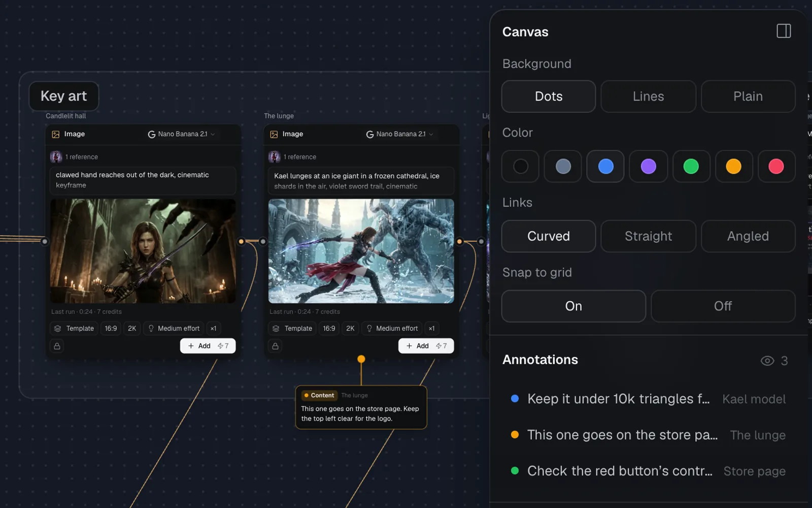Select Plain background style
The height and width of the screenshot is (508, 812).
pyautogui.click(x=748, y=97)
